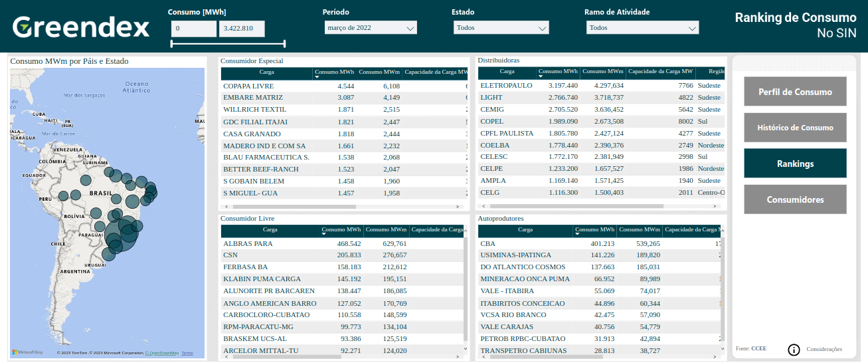Open the Período dropdown
The height and width of the screenshot is (363, 868).
[x=370, y=28]
